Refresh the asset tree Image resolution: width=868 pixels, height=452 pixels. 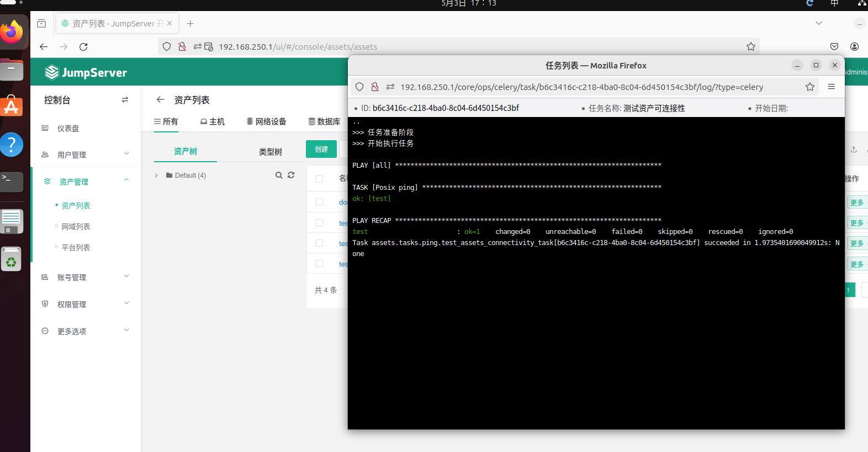(x=291, y=175)
